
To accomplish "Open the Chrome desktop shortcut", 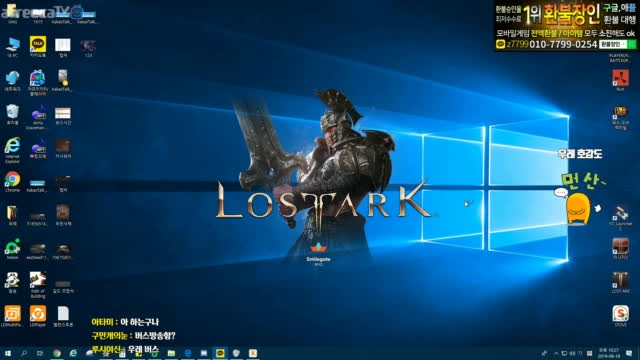I will [12, 181].
